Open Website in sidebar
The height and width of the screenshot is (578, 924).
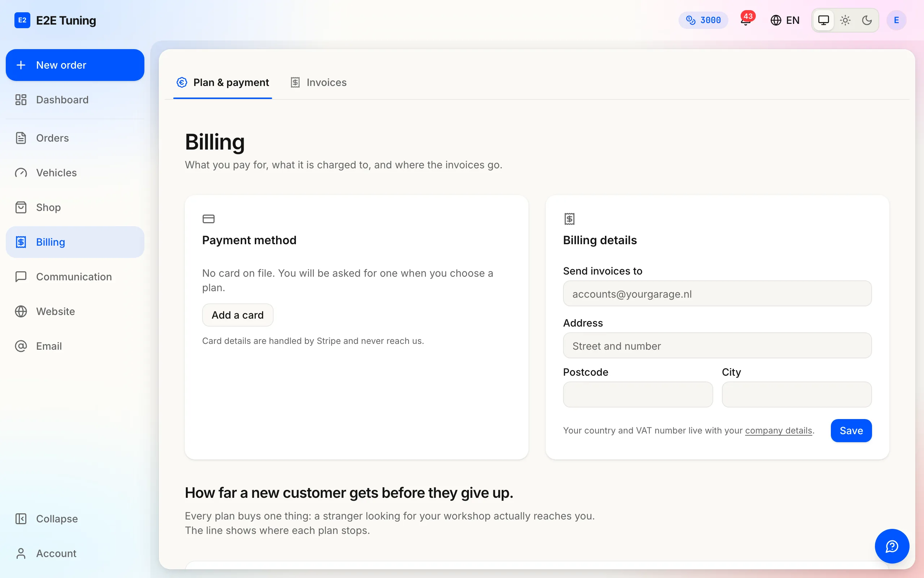(x=75, y=311)
